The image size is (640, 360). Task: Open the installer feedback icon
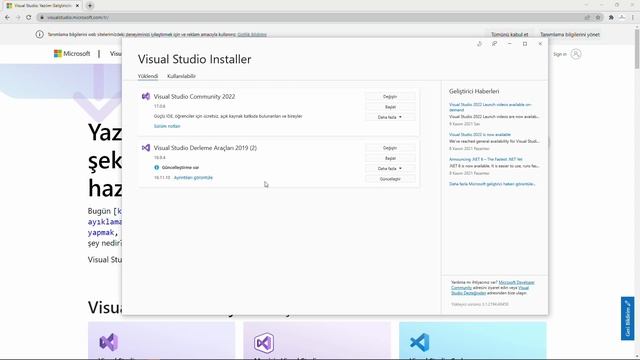coord(494,44)
